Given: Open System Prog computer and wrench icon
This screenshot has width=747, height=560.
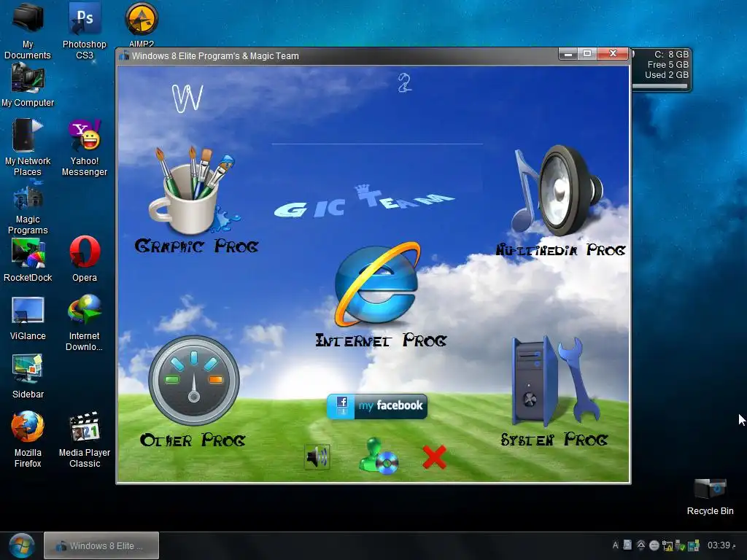Looking at the screenshot, I should [x=556, y=381].
